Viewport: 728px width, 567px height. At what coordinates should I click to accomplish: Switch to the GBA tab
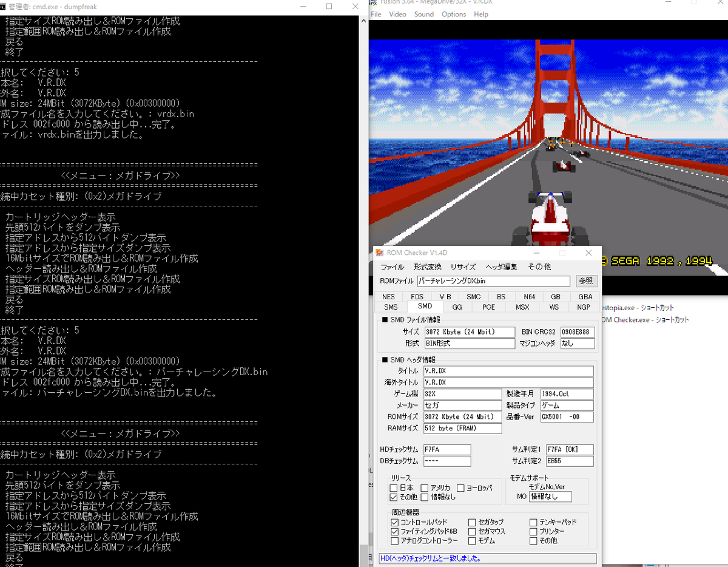[585, 297]
